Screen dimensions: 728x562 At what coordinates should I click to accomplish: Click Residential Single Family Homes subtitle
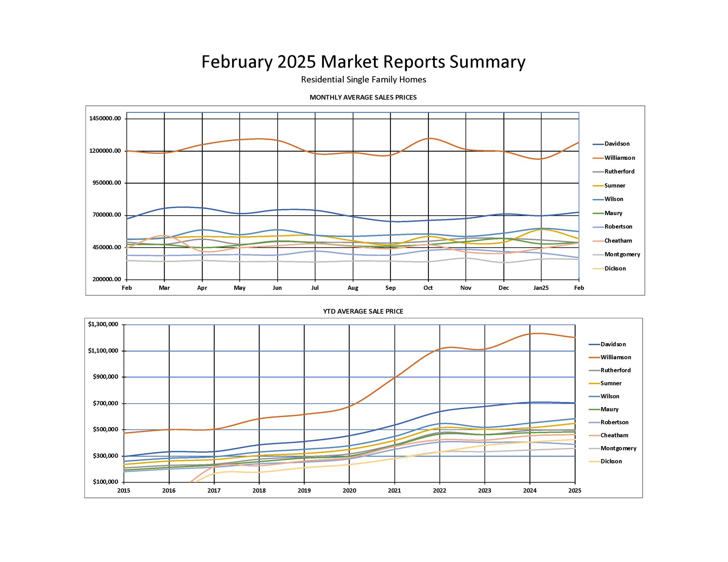363,80
